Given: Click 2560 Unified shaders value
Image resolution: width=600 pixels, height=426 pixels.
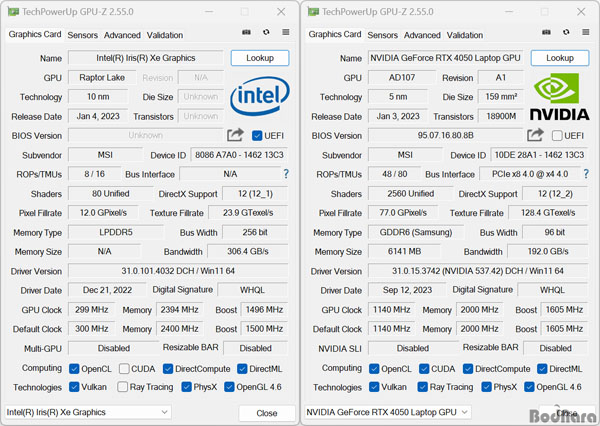Looking at the screenshot, I should [411, 194].
